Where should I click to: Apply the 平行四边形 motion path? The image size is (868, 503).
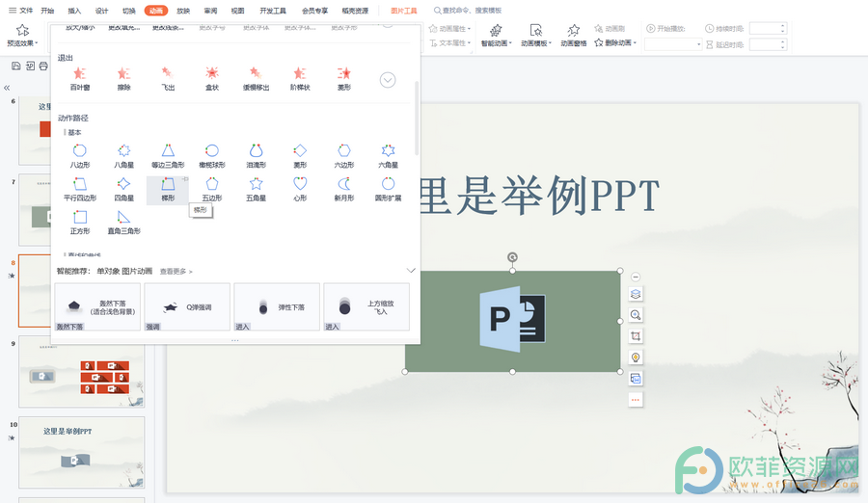(80, 189)
